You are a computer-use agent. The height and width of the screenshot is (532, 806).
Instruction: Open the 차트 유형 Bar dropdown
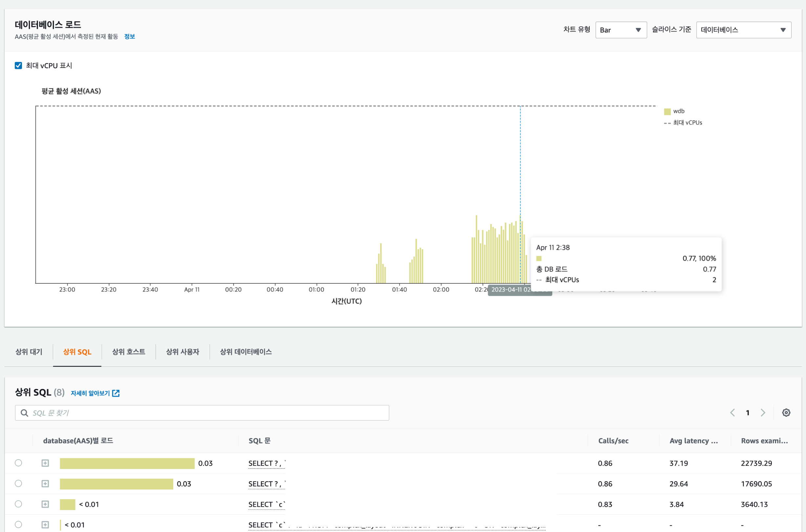[x=621, y=30]
